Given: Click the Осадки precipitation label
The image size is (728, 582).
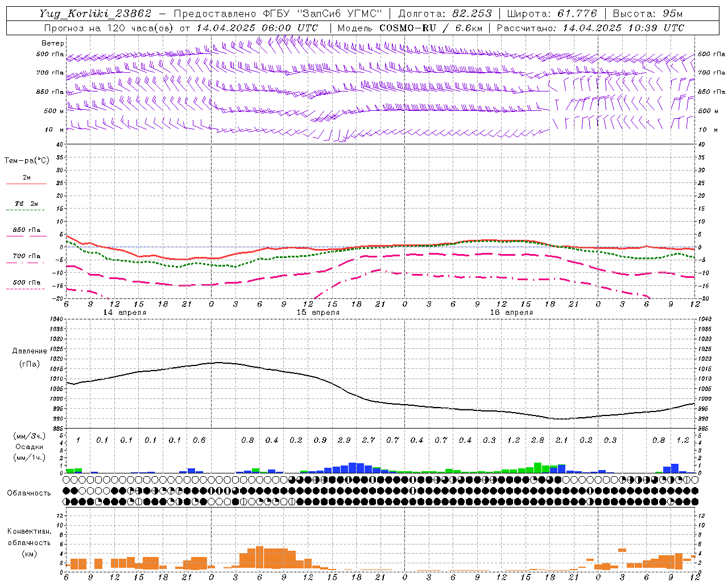Looking at the screenshot, I should pyautogui.click(x=30, y=447).
